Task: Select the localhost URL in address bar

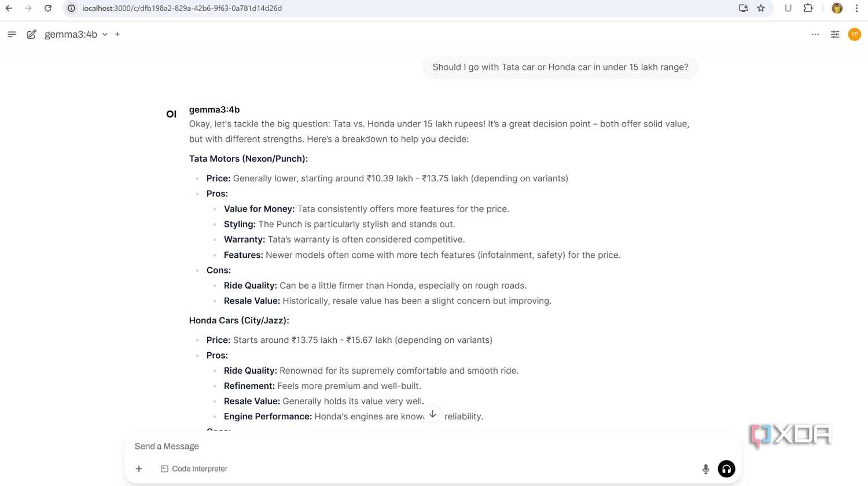Action: (182, 8)
